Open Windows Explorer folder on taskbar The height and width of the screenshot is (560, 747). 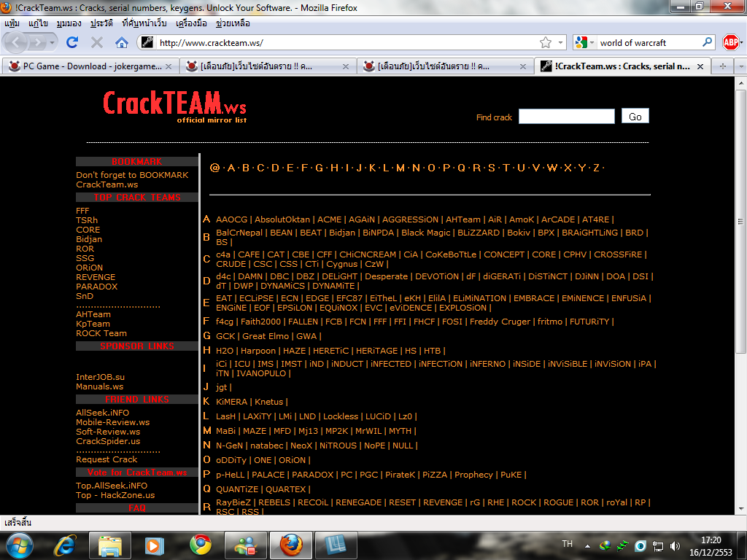(109, 545)
